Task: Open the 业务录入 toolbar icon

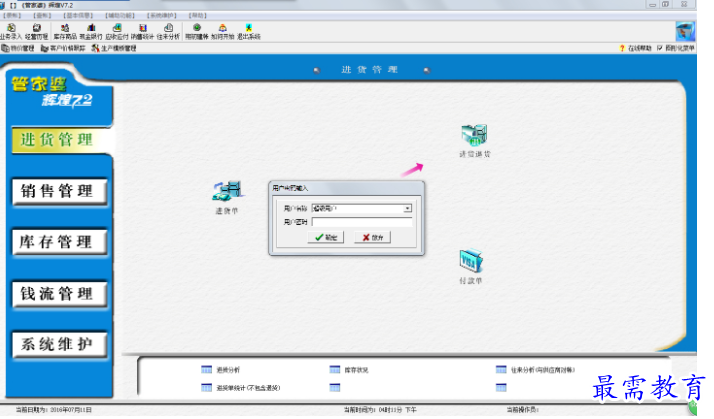Action: pos(11,31)
